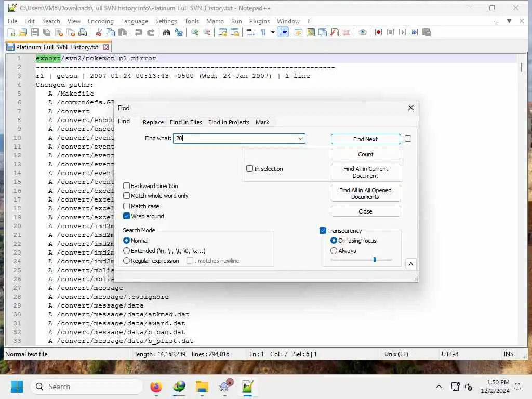Click the Replace toolbar icon
Viewport: 532px width, 399px height.
(x=179, y=33)
